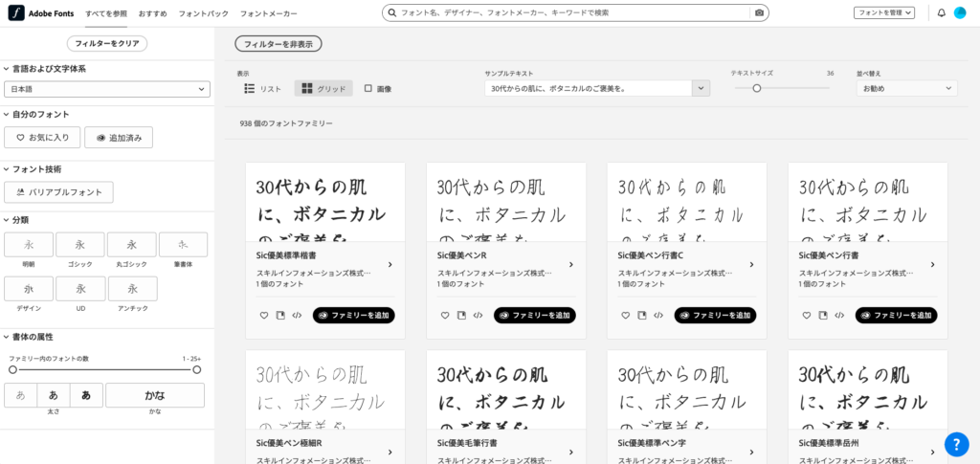Viewport: 980px width, 464px height.
Task: Favorite Sic優美標準楷書 with the heart icon
Action: pos(264,316)
